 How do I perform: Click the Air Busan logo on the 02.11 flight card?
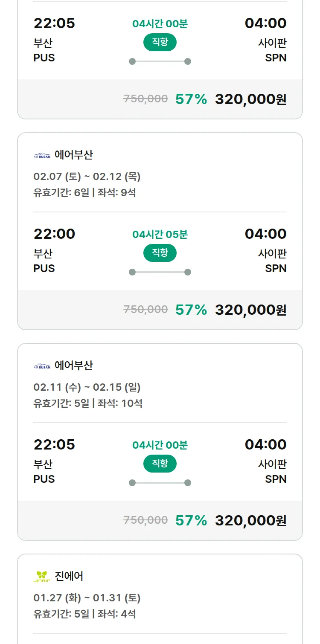42,366
